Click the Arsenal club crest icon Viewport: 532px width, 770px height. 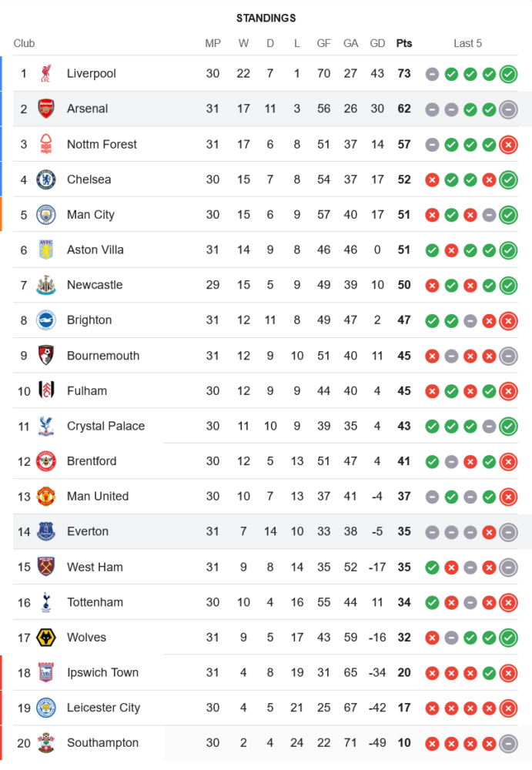(46, 109)
